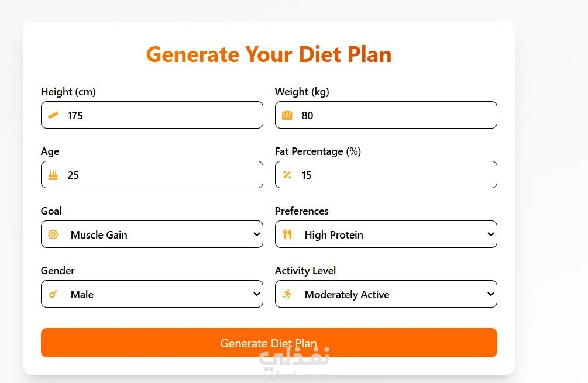
Task: Open the Preferences dropdown showing High Protein
Action: (392, 234)
